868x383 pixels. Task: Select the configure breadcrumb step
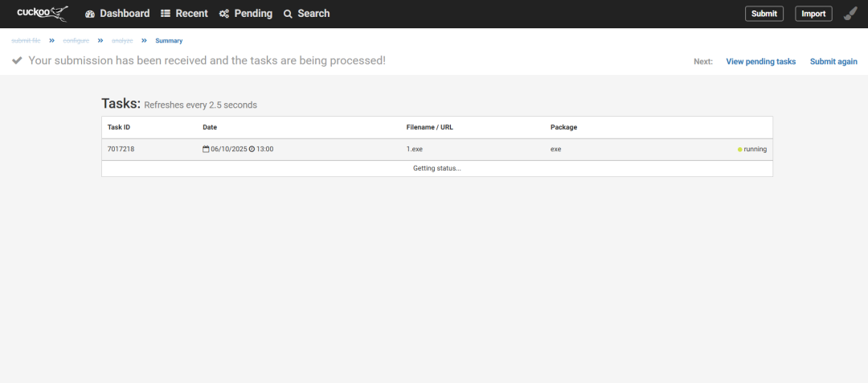click(x=76, y=40)
